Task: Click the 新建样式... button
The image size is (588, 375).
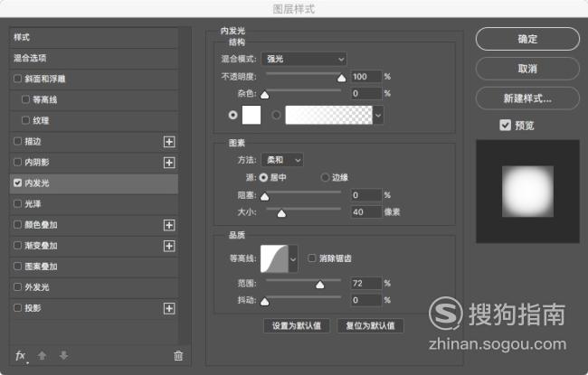Action: [527, 98]
